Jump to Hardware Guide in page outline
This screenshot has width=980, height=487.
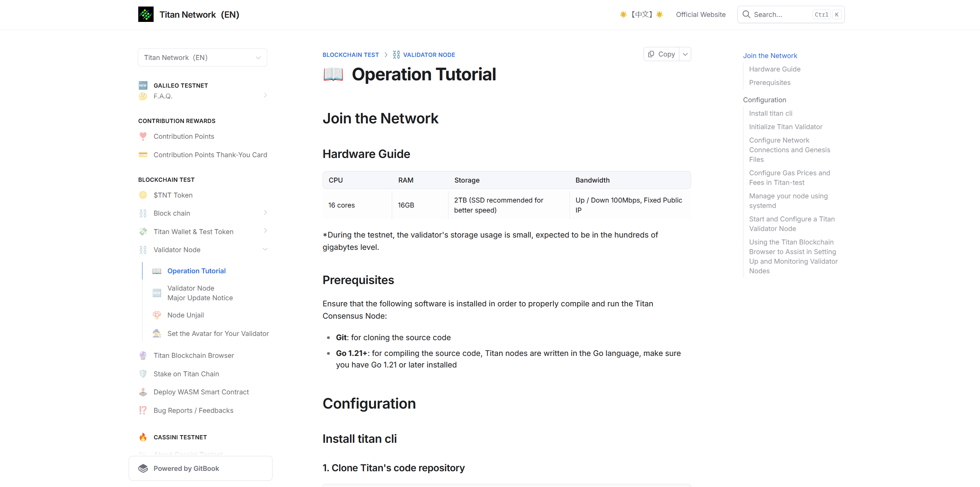pyautogui.click(x=775, y=69)
